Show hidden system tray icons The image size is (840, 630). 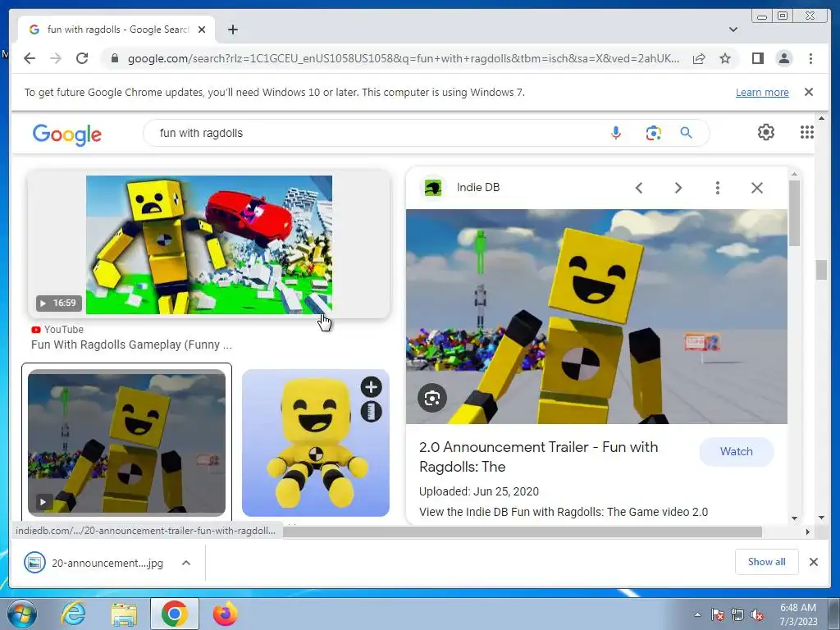tap(697, 614)
